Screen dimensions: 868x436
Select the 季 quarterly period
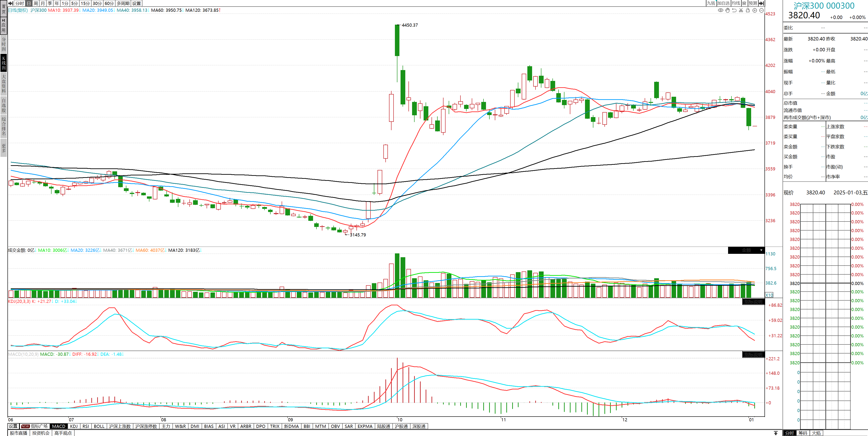[x=50, y=3]
